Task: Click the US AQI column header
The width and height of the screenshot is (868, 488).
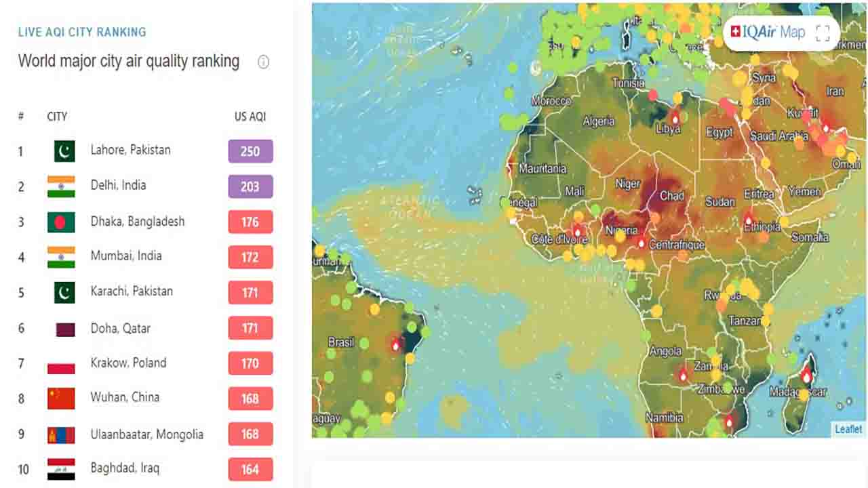Action: pos(250,117)
